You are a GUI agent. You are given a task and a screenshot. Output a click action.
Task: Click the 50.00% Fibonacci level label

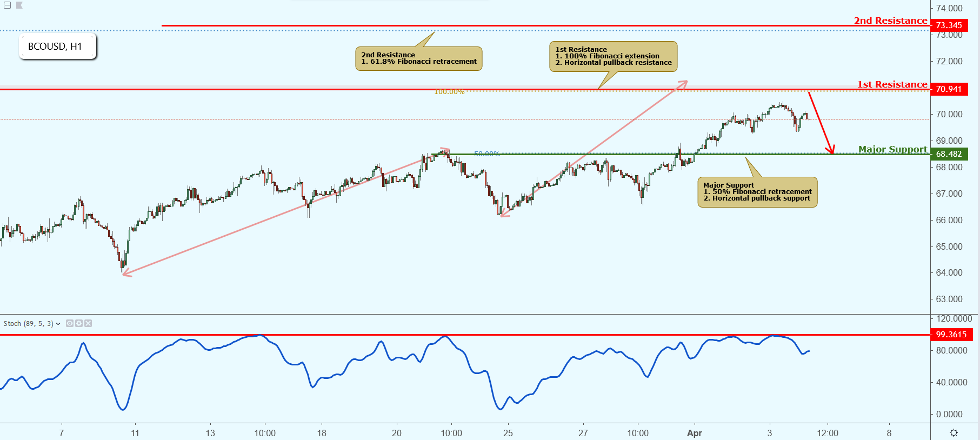487,154
